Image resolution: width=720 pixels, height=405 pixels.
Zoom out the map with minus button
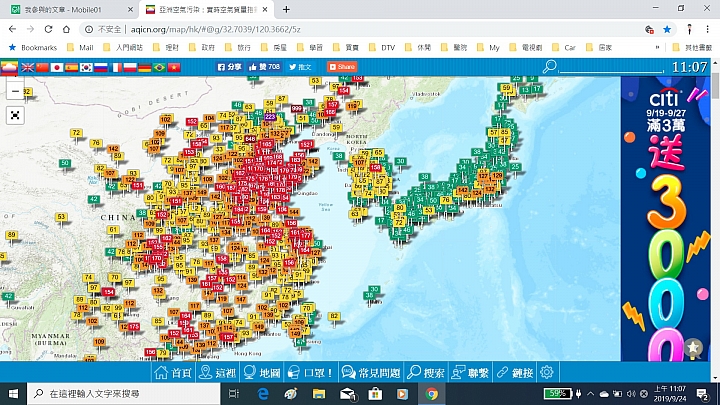click(x=15, y=91)
